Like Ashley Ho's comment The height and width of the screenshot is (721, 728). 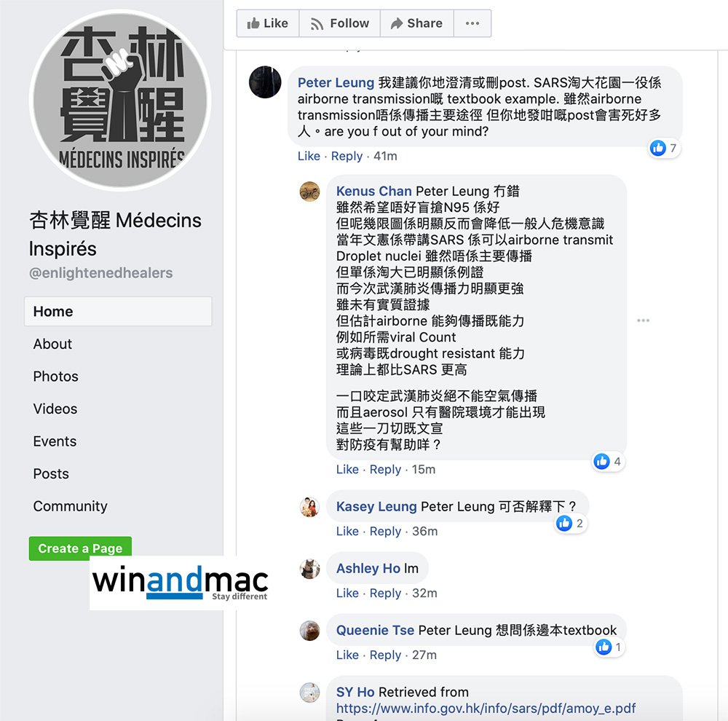point(347,594)
